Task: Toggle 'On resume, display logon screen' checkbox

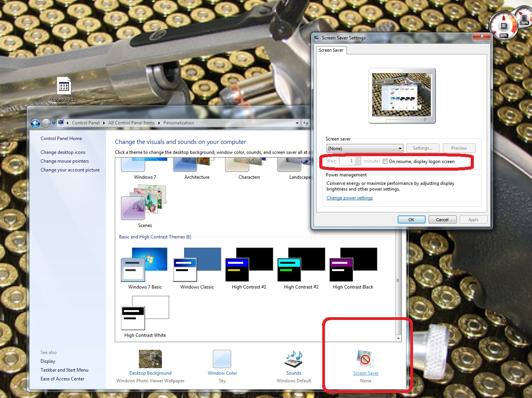Action: coord(385,161)
